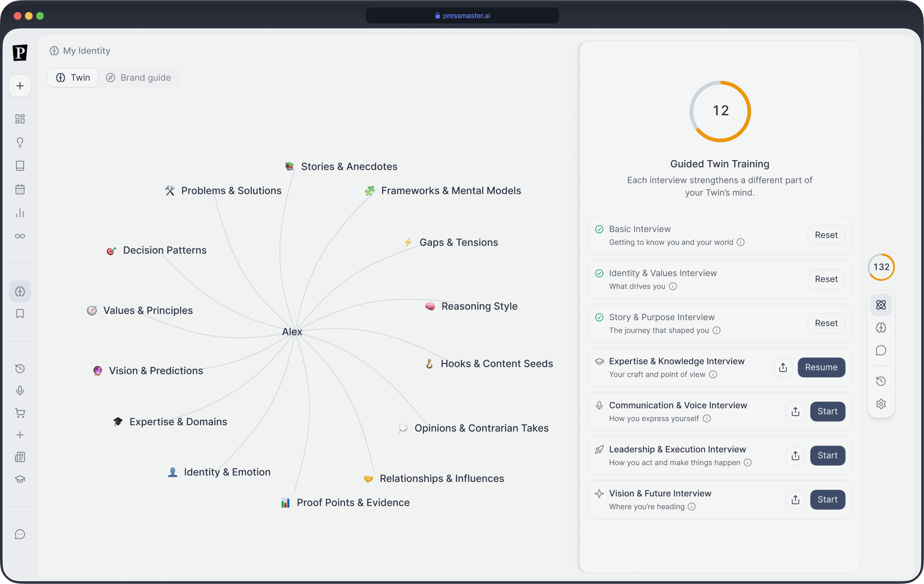Click the atom icon in right toolbar

(x=881, y=305)
